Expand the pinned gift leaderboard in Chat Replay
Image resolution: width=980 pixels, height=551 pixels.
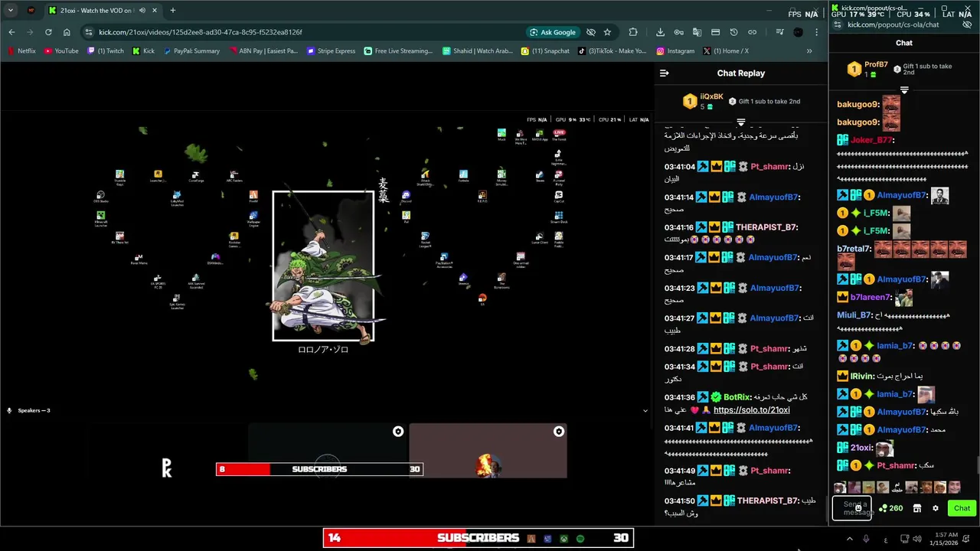tap(740, 122)
